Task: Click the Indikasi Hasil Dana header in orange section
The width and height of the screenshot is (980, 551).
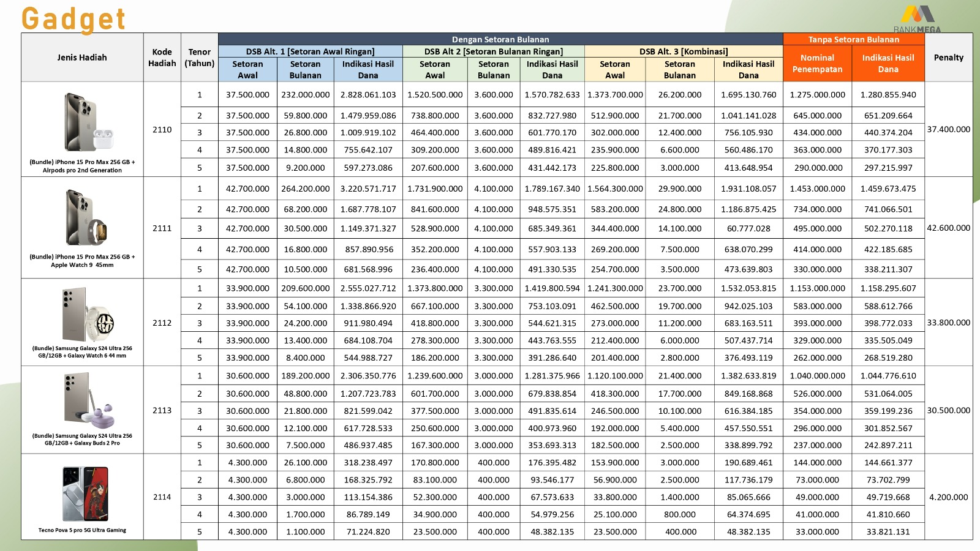Action: click(888, 63)
